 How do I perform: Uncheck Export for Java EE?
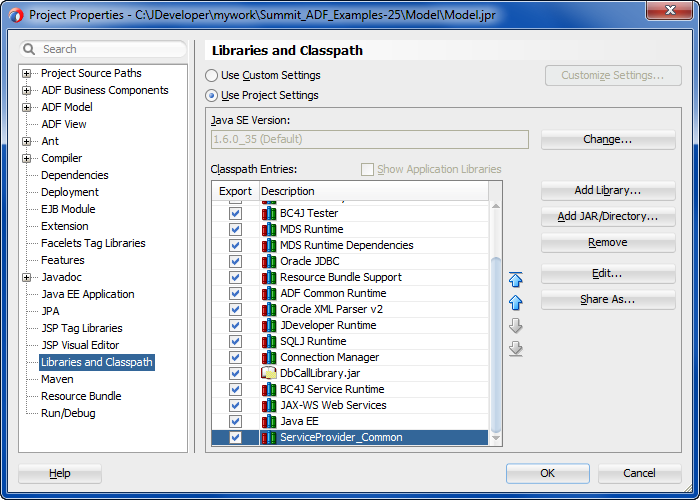[235, 421]
